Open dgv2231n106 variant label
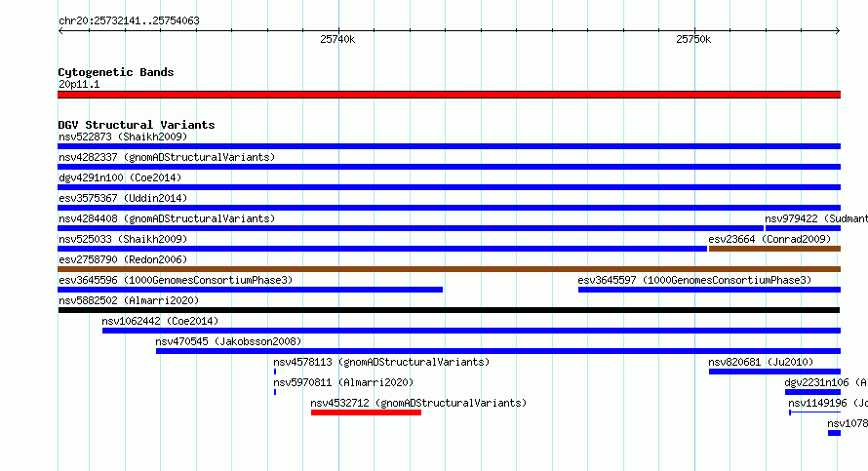 click(826, 382)
